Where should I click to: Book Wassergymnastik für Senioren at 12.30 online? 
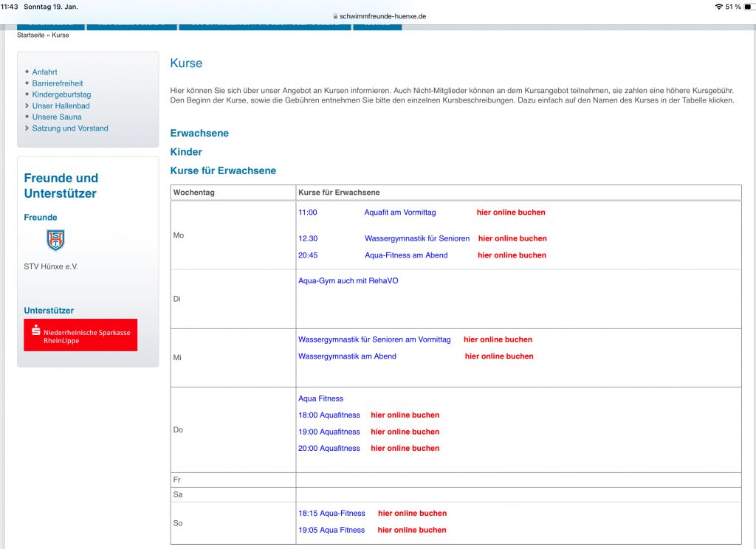[512, 238]
